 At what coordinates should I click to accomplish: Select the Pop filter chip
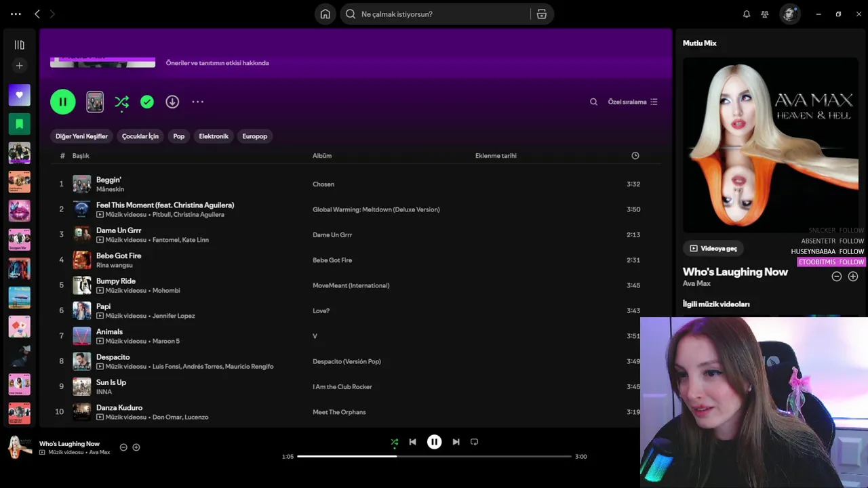click(x=179, y=136)
